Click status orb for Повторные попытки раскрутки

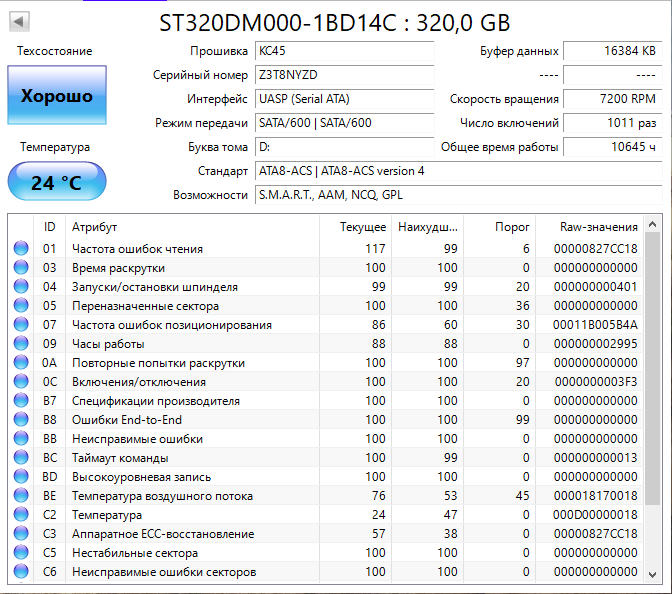(x=21, y=363)
